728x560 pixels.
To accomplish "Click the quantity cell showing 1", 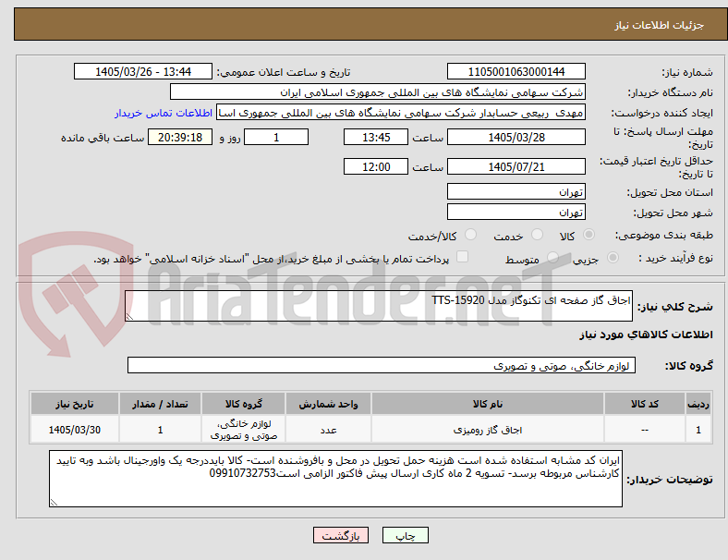I will click(160, 430).
